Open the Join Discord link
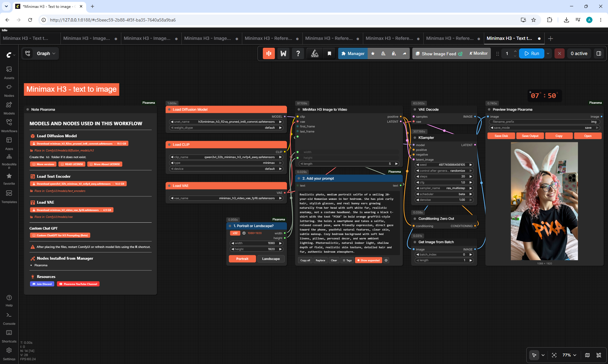The image size is (608, 364). click(42, 284)
